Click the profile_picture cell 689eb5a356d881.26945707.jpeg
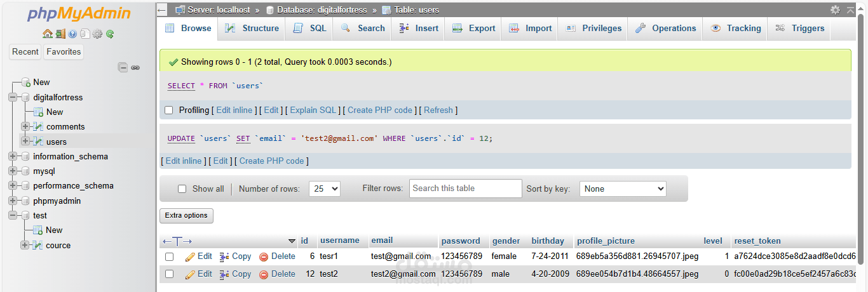868x292 pixels. coord(637,256)
